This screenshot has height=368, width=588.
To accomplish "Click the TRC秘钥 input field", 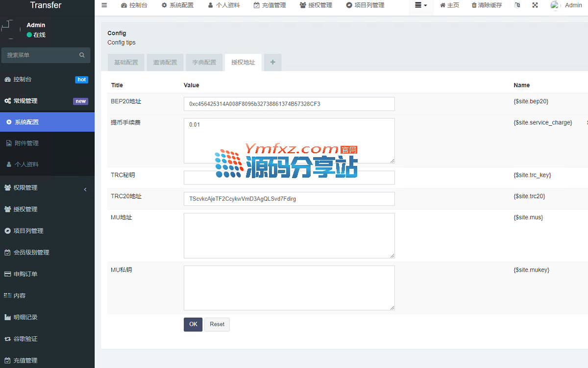I will tap(289, 178).
